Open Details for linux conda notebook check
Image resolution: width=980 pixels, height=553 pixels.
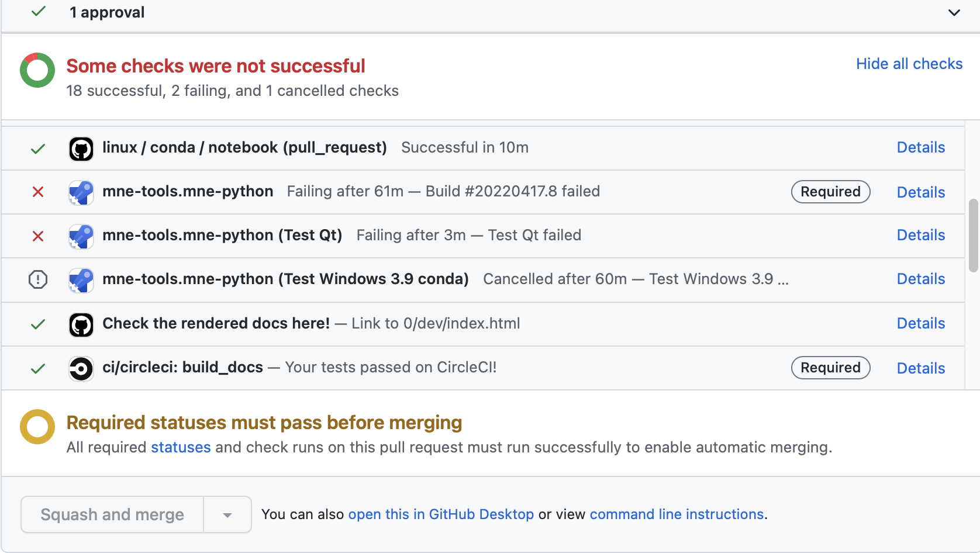[x=920, y=147]
